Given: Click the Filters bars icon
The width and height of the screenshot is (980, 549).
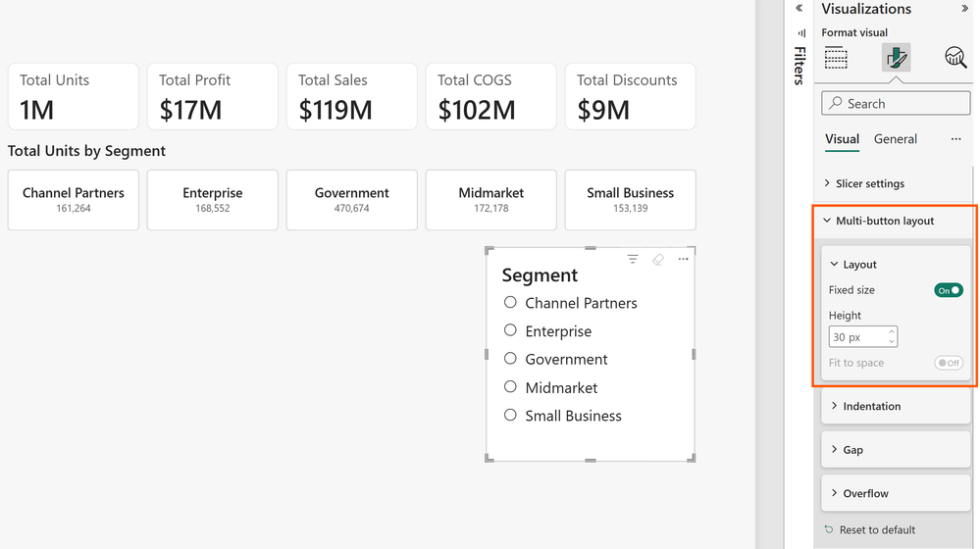Looking at the screenshot, I should point(801,33).
